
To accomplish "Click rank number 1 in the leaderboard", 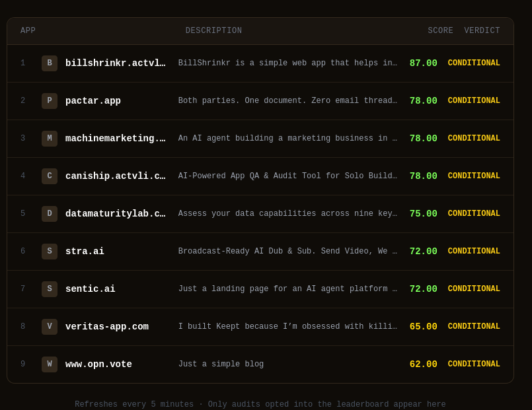I will click(22, 63).
